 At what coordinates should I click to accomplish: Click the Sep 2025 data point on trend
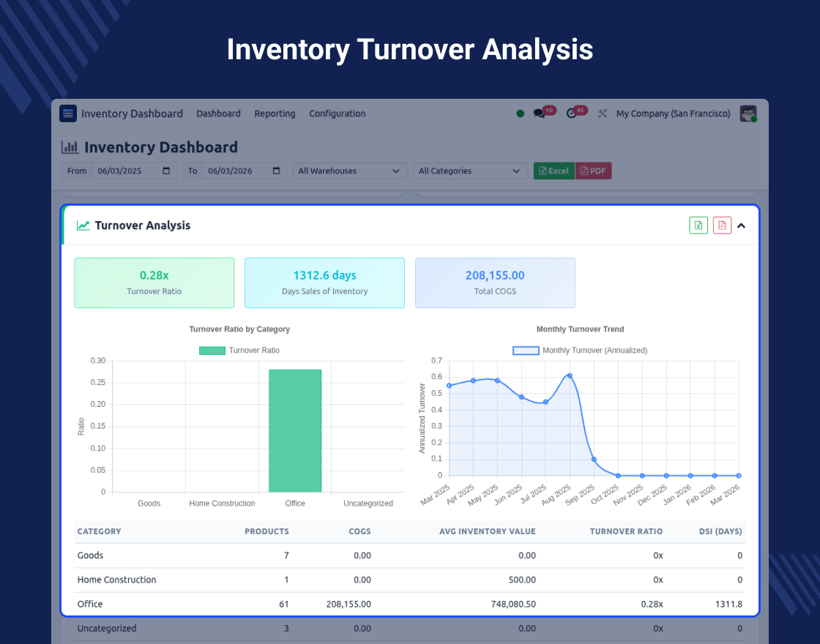pos(594,460)
